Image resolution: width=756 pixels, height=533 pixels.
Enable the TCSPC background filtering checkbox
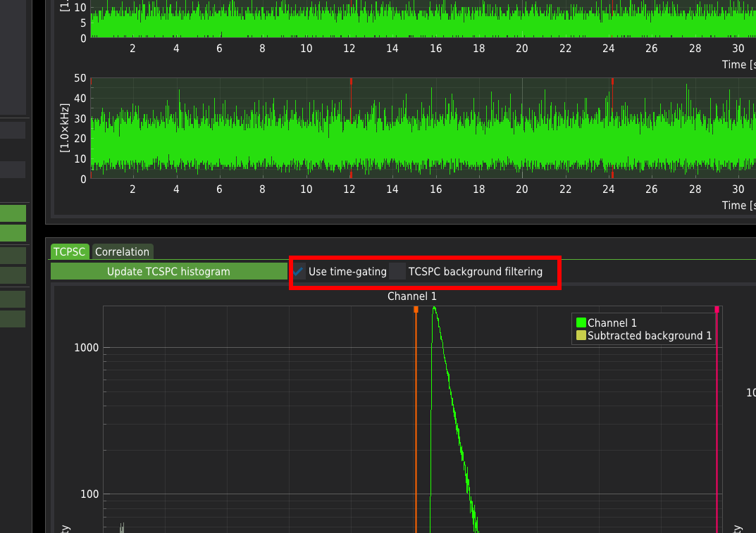coord(398,272)
